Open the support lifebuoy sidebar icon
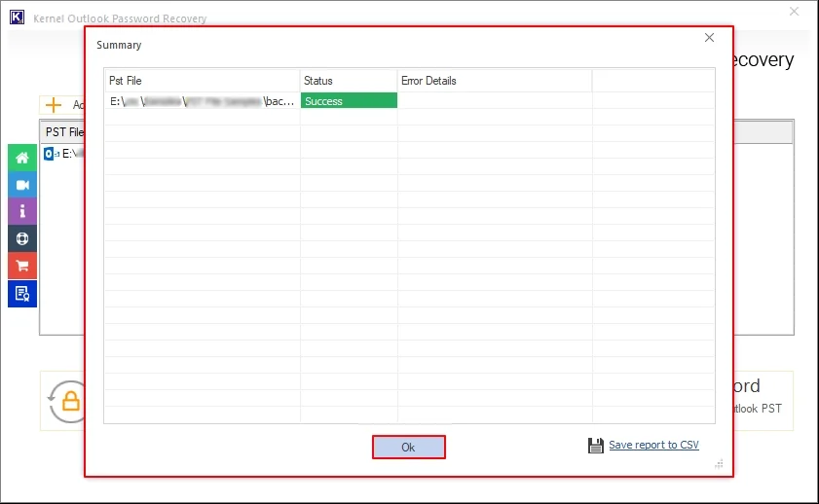The height and width of the screenshot is (504, 819). [22, 239]
